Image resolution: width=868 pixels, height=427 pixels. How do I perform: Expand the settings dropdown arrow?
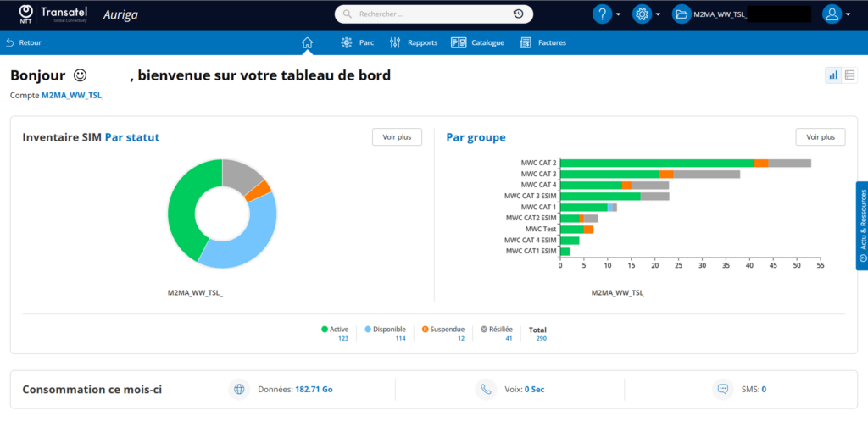point(658,15)
